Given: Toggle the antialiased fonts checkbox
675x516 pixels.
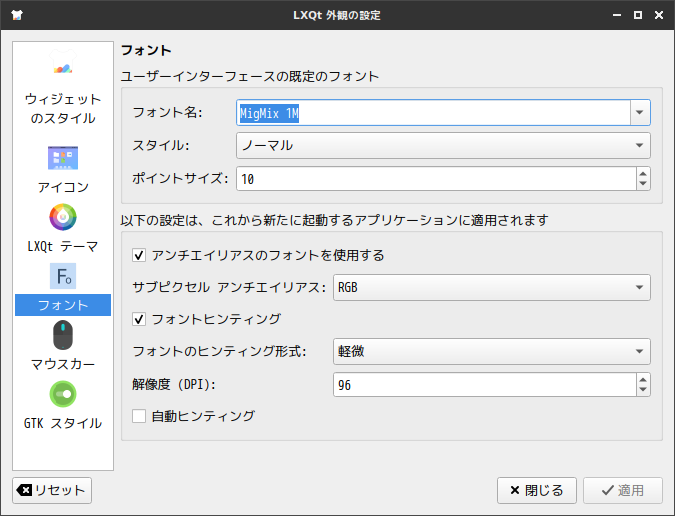Looking at the screenshot, I should (x=139, y=255).
